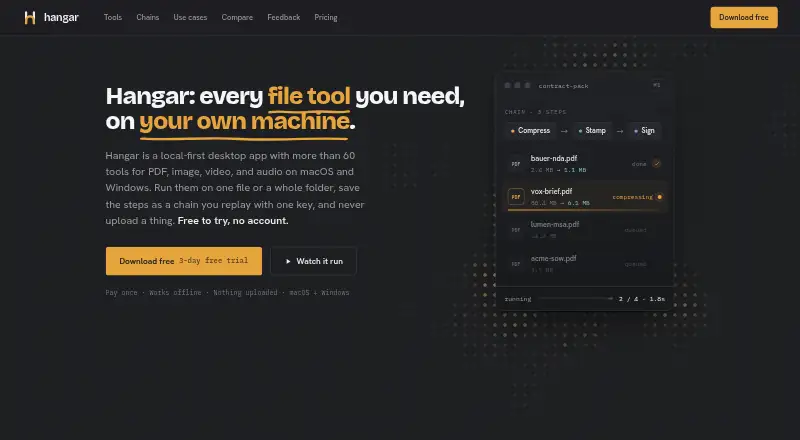Image resolution: width=800 pixels, height=440 pixels.
Task: Open the Chains nav item
Action: click(147, 17)
